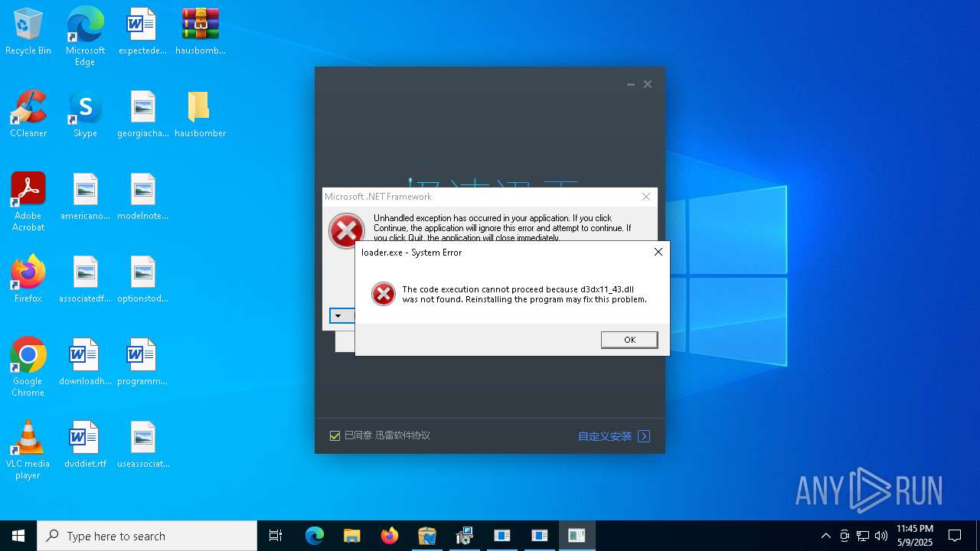Open 自定义安装 custom install options
Image resolution: width=980 pixels, height=551 pixels.
[x=614, y=436]
